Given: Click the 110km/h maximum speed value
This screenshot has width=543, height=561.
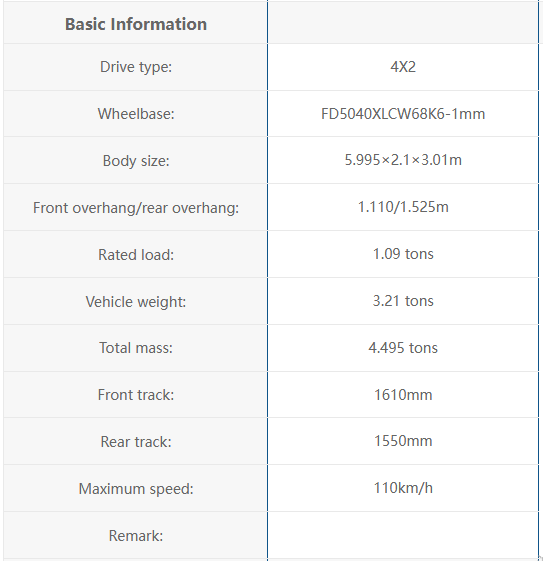Looking at the screenshot, I should click(403, 488).
